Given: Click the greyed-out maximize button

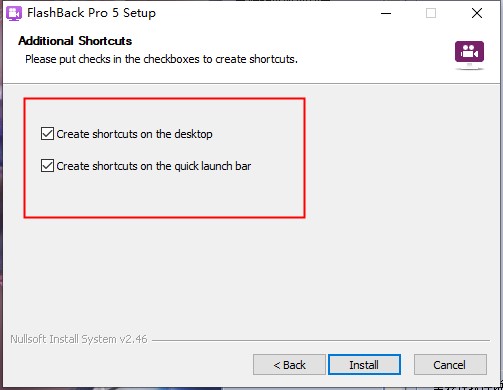Looking at the screenshot, I should 431,13.
